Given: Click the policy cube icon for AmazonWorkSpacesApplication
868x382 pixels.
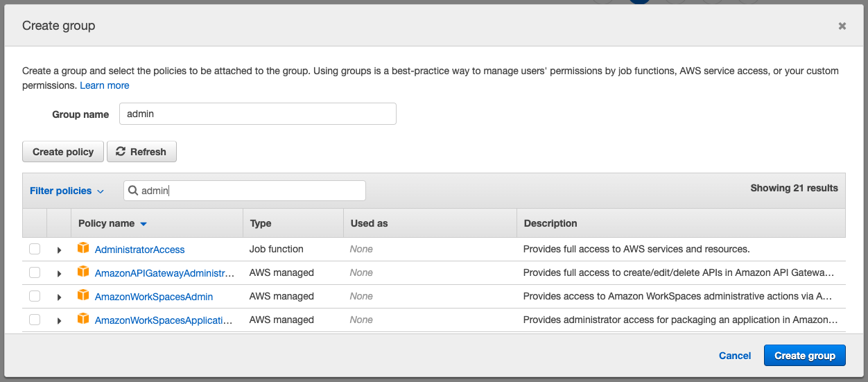Looking at the screenshot, I should coord(83,319).
